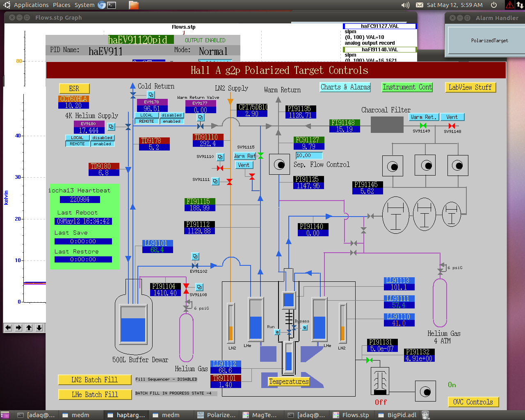Open the volume control in top panel
Viewport: 525px width, 420px height.
[x=405, y=5]
